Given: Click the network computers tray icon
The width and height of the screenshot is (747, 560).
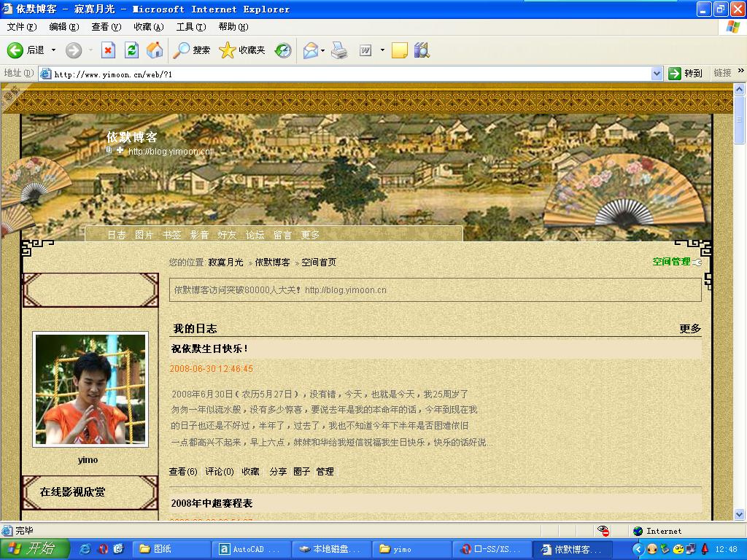Looking at the screenshot, I should pos(691,549).
